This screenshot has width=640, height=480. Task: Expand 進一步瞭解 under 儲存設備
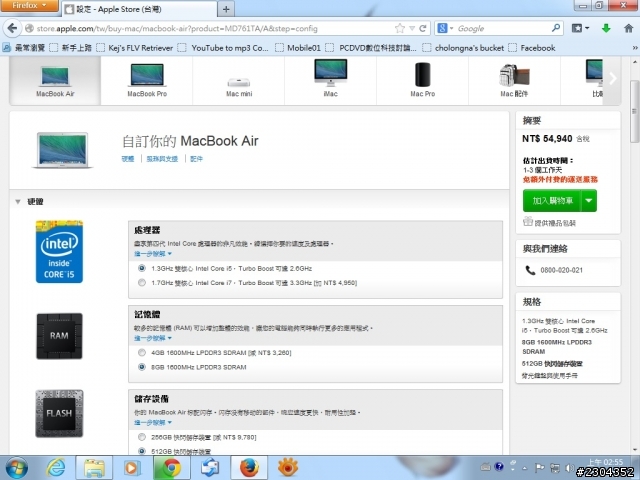pyautogui.click(x=153, y=422)
